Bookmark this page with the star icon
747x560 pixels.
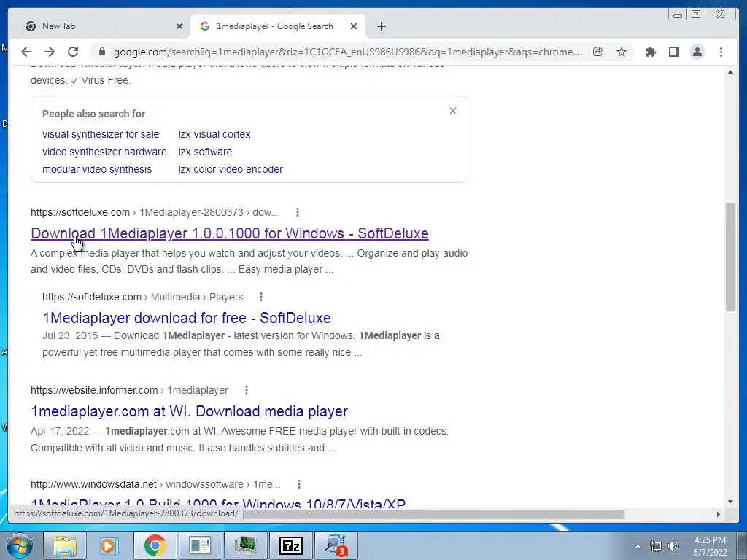(622, 52)
